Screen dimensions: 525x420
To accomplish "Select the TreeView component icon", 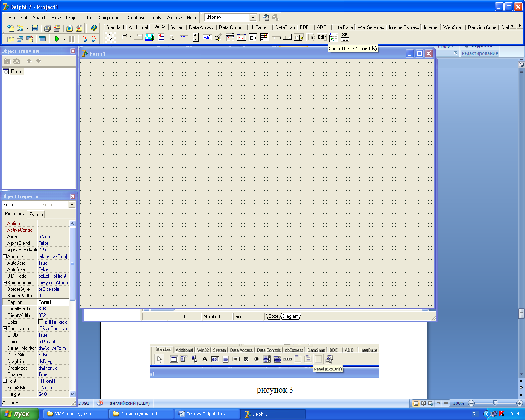I will [253, 37].
